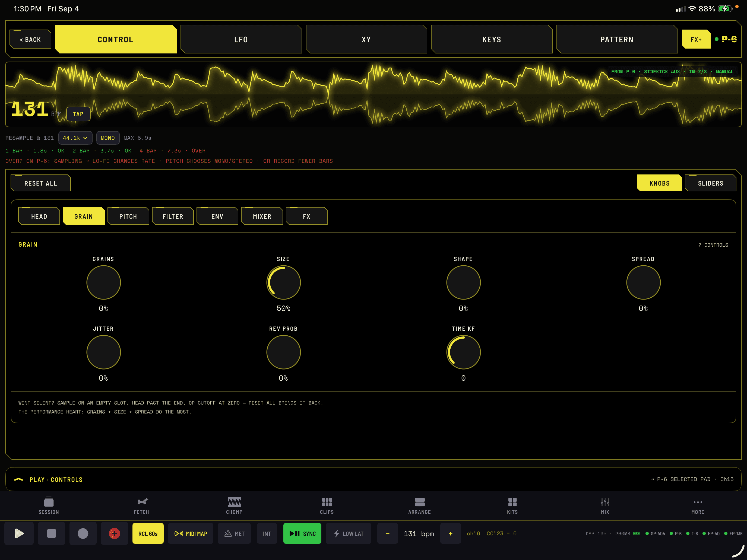
Task: Click the TIME KF knob
Action: [464, 352]
